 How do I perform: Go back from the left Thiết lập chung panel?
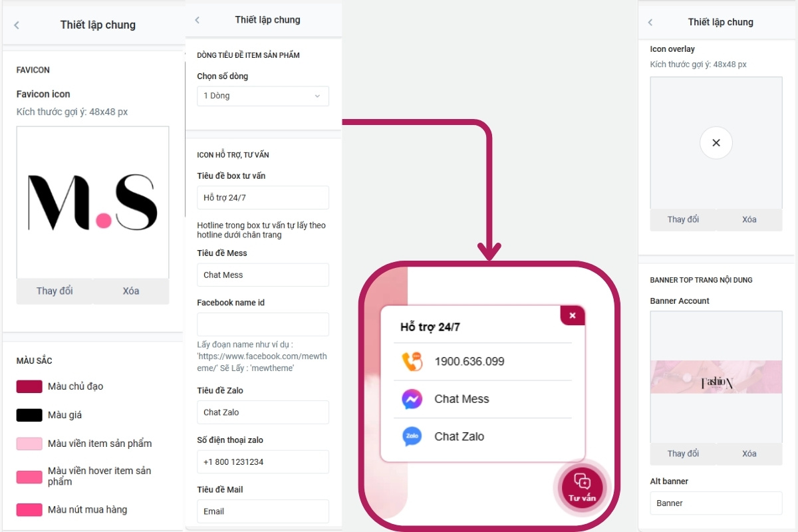[x=17, y=25]
